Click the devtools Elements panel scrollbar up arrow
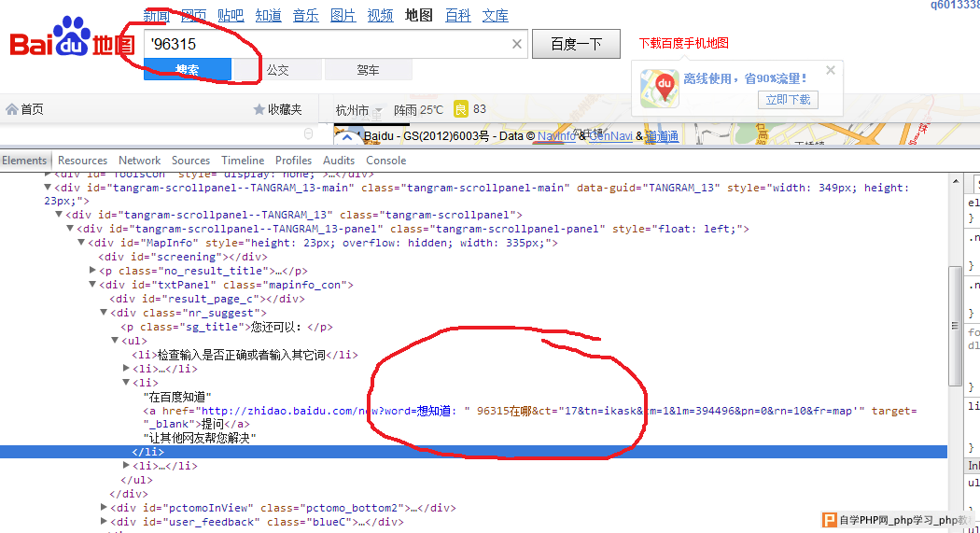Viewport: 980px width, 533px height. click(955, 181)
